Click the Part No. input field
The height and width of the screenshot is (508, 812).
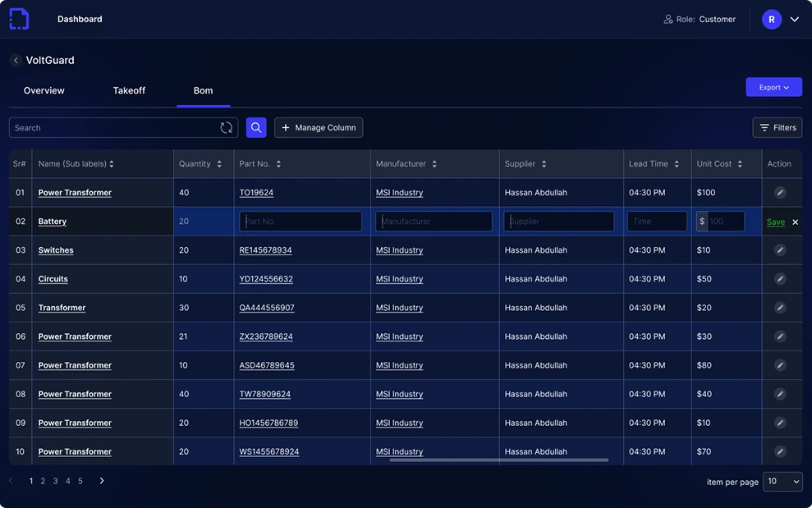[300, 221]
